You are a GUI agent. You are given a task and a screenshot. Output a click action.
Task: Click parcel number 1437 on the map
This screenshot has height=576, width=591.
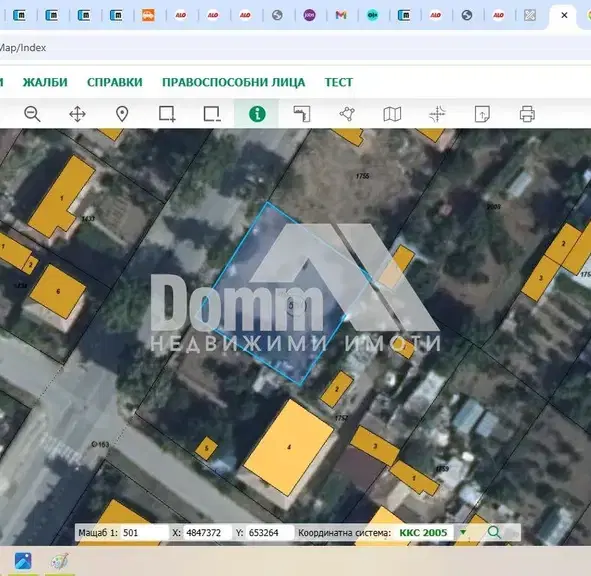(88, 219)
